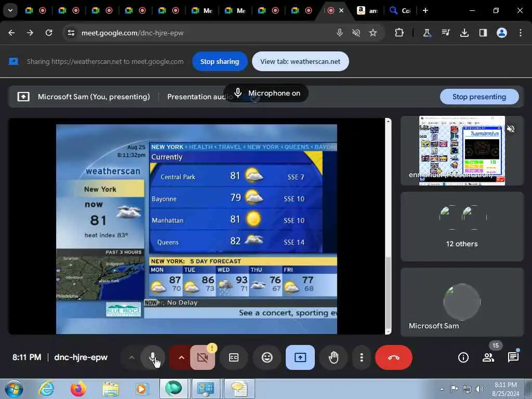
Task: Open the site information icon in the address bar
Action: click(x=71, y=33)
